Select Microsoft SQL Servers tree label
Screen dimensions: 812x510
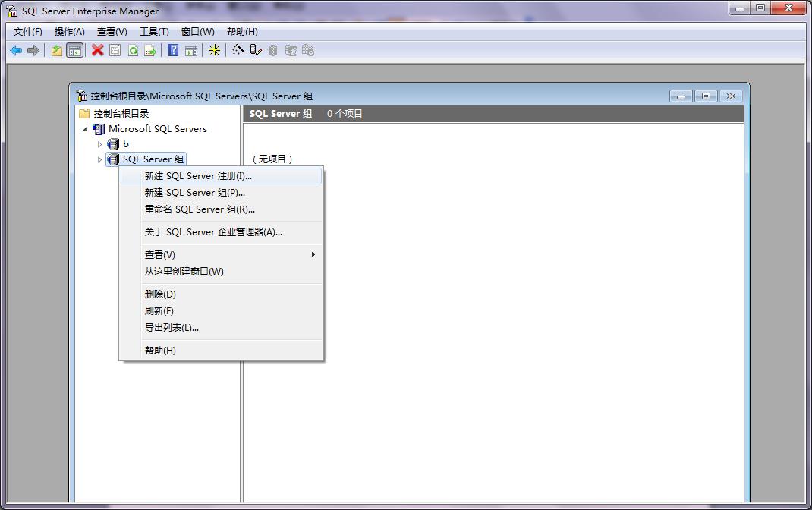coord(157,129)
